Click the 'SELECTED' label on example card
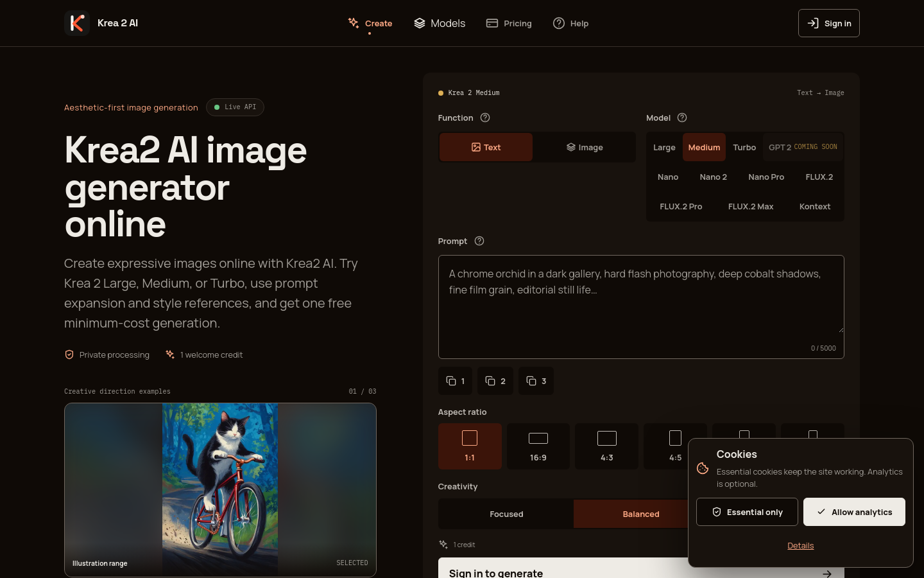Image resolution: width=924 pixels, height=578 pixels. [352, 563]
